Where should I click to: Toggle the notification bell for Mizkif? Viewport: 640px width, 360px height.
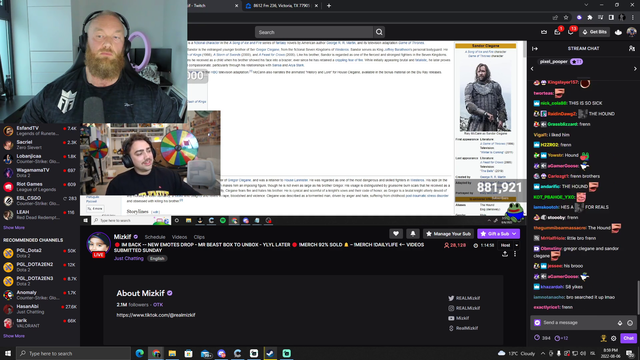(x=413, y=234)
